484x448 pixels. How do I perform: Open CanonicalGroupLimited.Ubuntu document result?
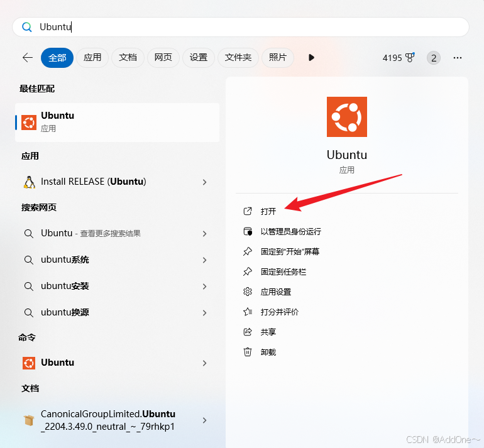click(x=108, y=420)
